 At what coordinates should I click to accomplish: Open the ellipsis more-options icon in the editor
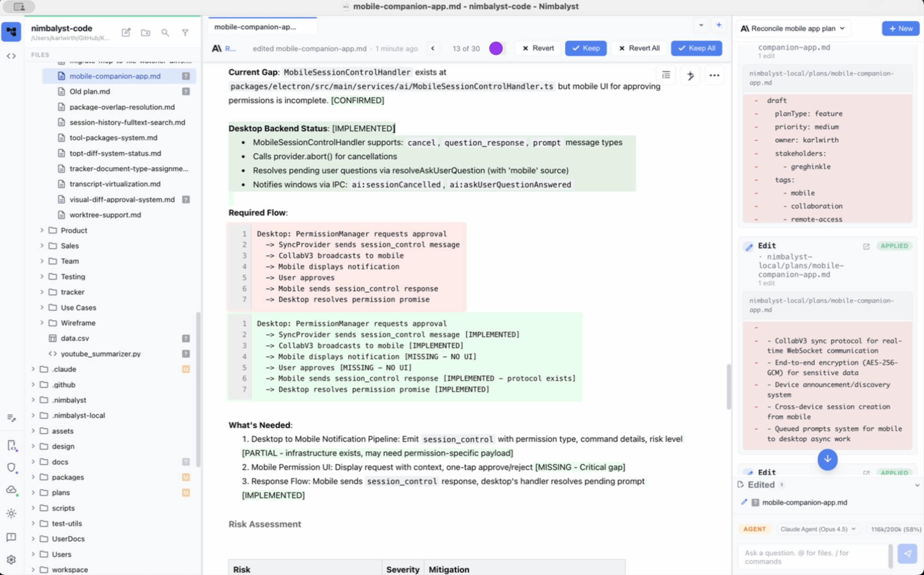714,75
